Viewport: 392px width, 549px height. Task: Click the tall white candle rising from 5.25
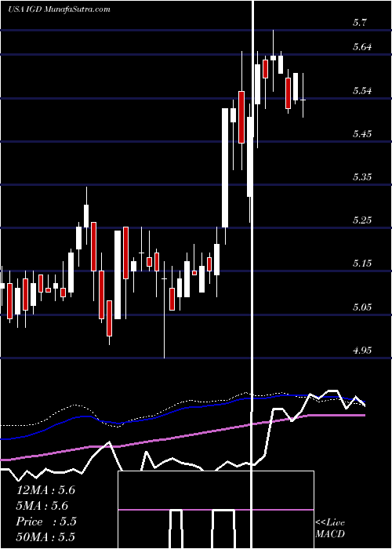coord(225,168)
